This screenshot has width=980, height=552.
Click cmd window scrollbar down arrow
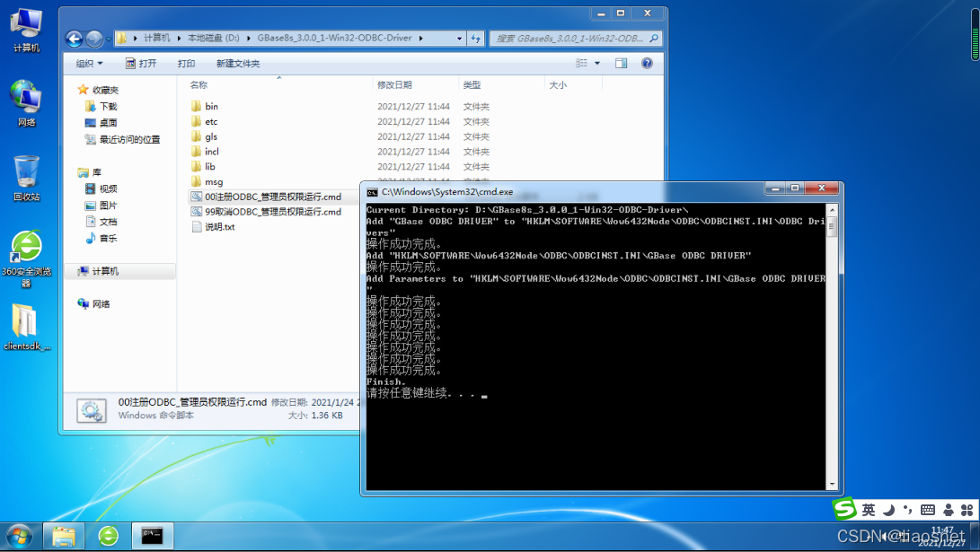[832, 484]
